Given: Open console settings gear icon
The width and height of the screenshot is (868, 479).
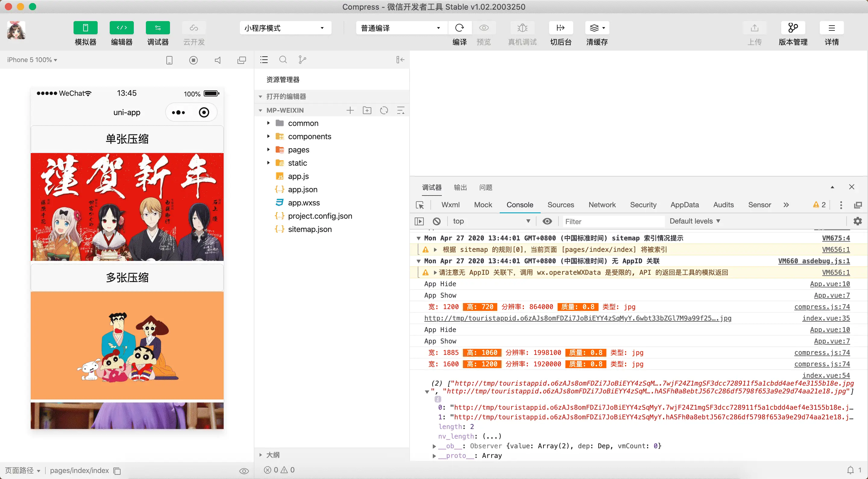Looking at the screenshot, I should [857, 221].
